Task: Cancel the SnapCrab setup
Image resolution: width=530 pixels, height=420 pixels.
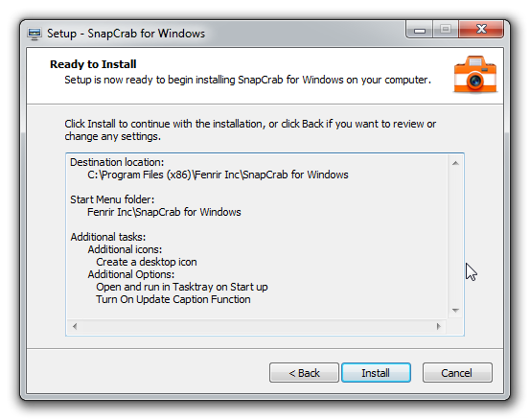Action: pyautogui.click(x=457, y=373)
